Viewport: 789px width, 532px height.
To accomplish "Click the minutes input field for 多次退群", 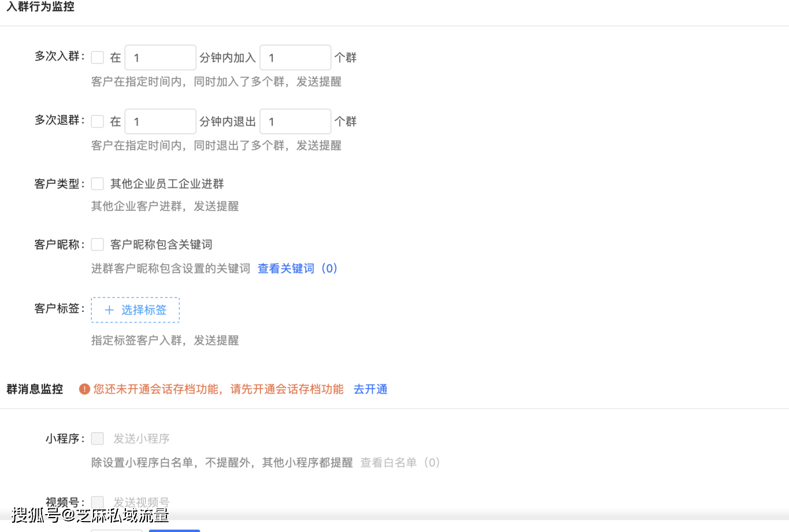I will (x=160, y=121).
